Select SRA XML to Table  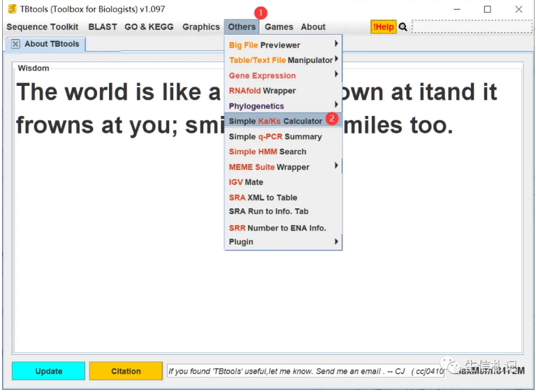(263, 198)
